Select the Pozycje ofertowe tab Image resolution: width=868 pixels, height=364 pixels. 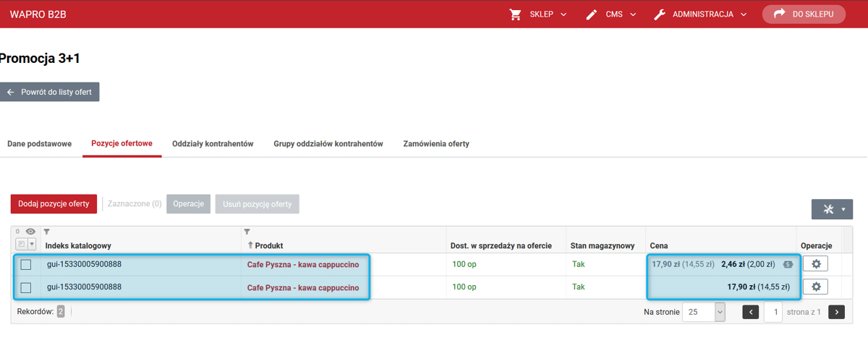coord(122,144)
